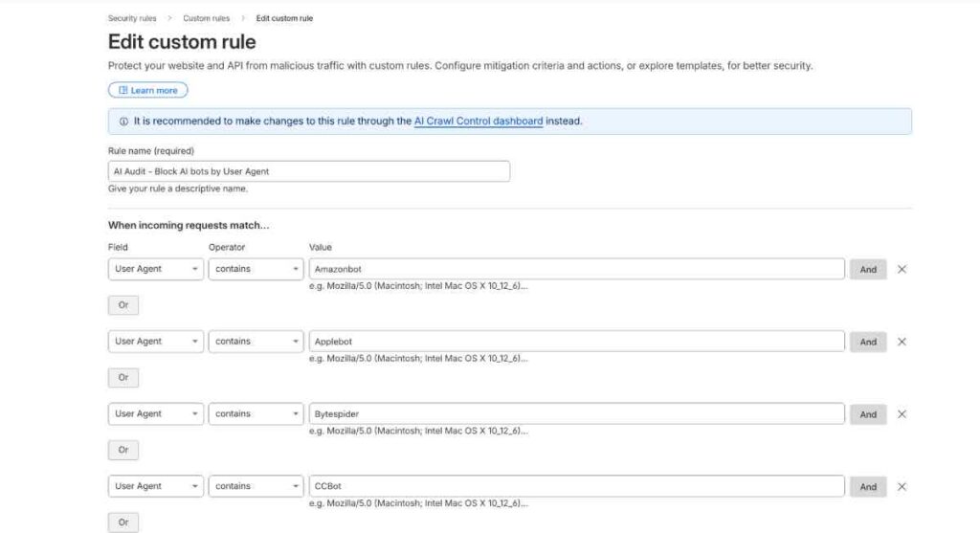The image size is (980, 533).
Task: Open the Operator dropdown for CCBot row
Action: coord(256,486)
